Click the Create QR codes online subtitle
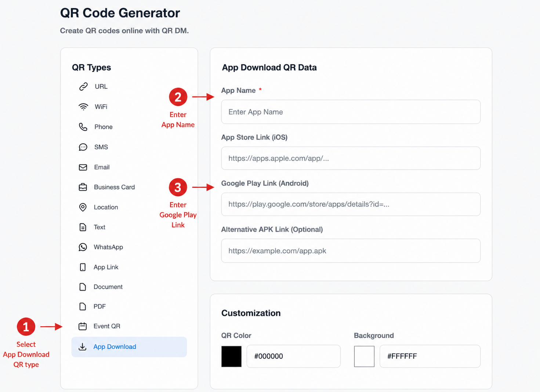 pyautogui.click(x=124, y=31)
